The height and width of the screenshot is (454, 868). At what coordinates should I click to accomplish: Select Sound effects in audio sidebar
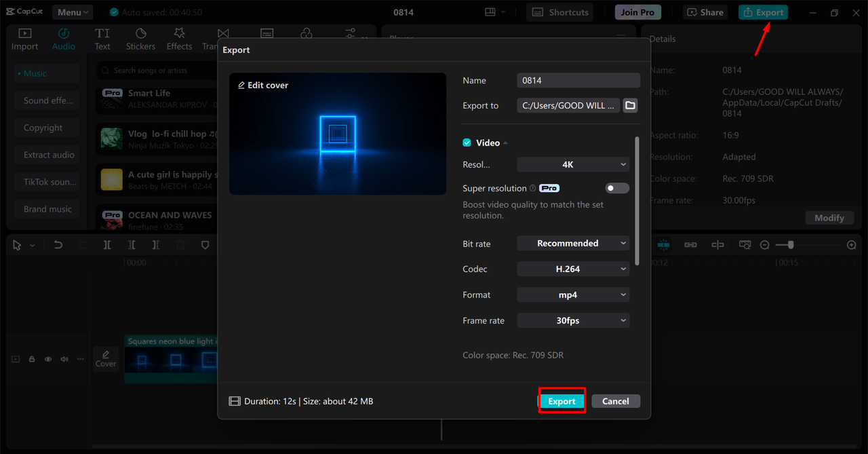point(47,100)
